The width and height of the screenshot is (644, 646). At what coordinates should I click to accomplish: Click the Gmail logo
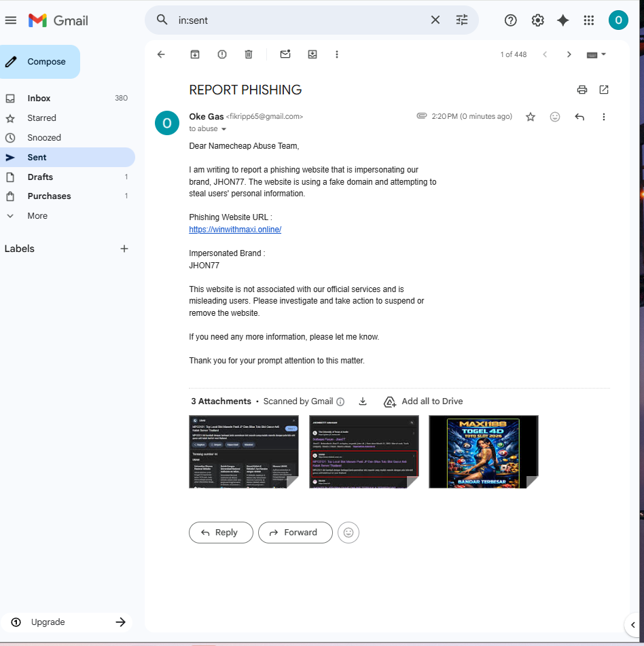(58, 20)
